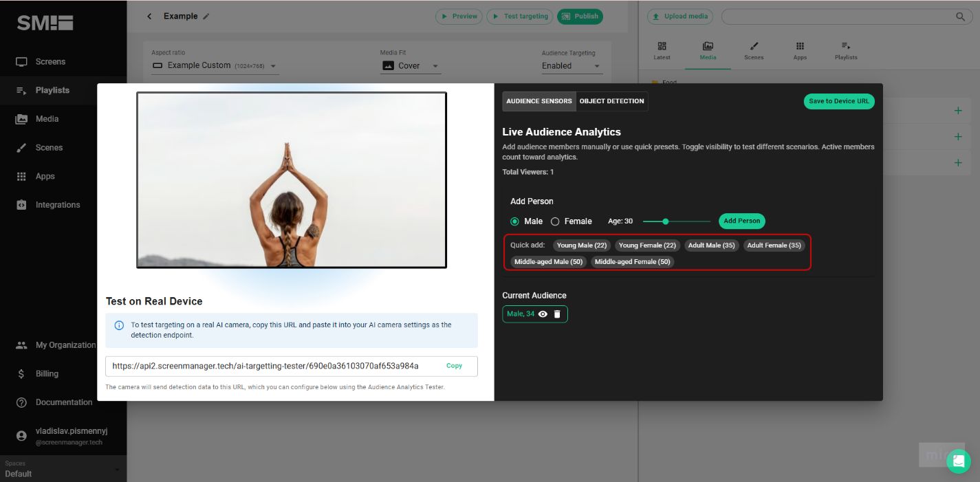980x482 pixels.
Task: Click the search magnifier icon
Action: [x=960, y=17]
